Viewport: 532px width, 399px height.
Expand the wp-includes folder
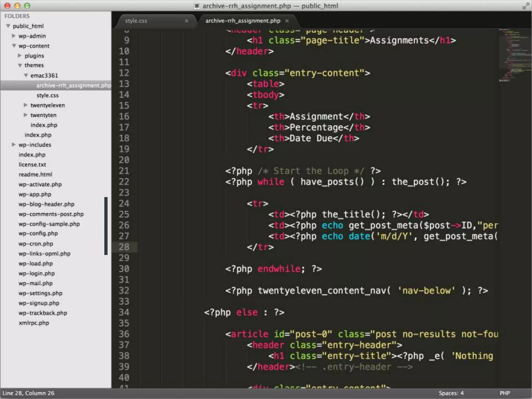click(14, 144)
